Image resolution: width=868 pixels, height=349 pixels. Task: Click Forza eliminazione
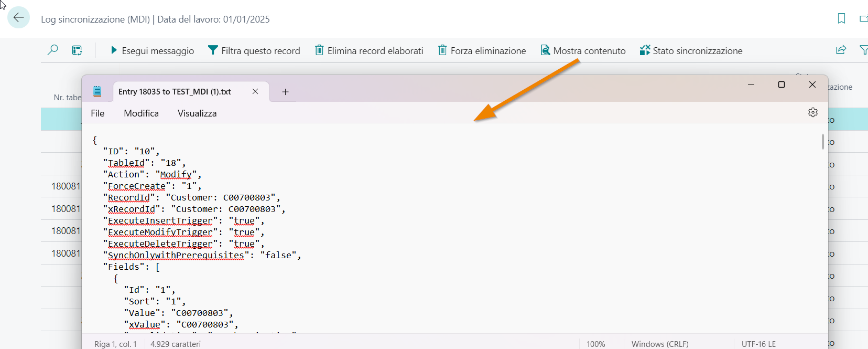[x=482, y=50]
